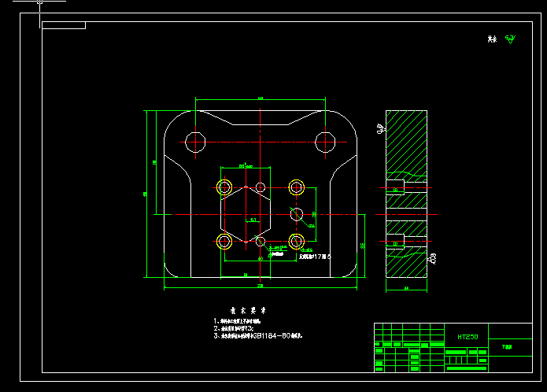Pick technical note line 1
Screen dimensions: 547x392
(237, 321)
